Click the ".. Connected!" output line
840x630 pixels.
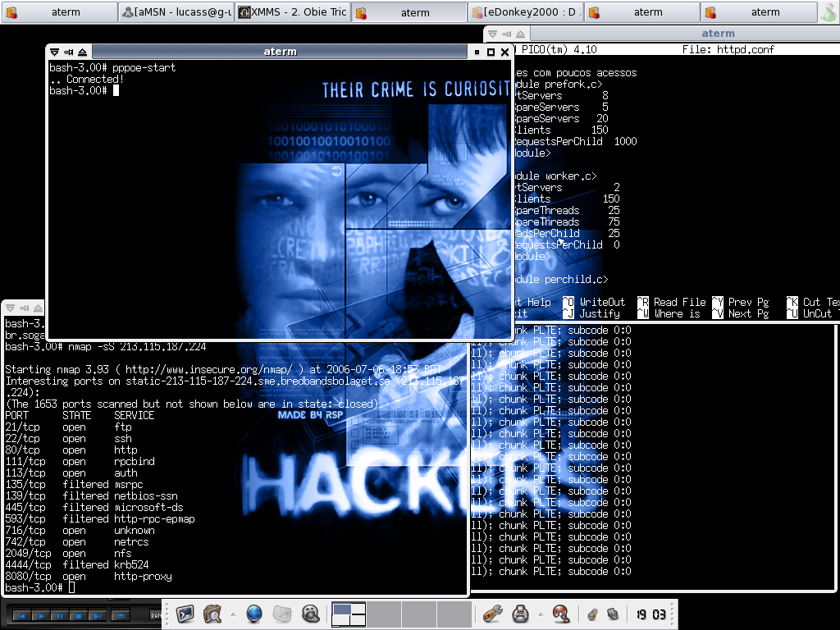pos(87,79)
